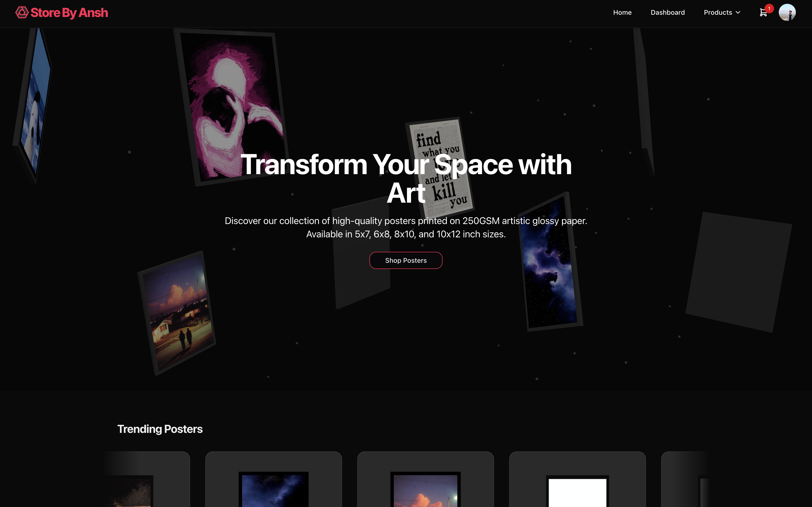The width and height of the screenshot is (812, 507).
Task: Click the Store By Ansh hexagon logo
Action: coord(22,13)
